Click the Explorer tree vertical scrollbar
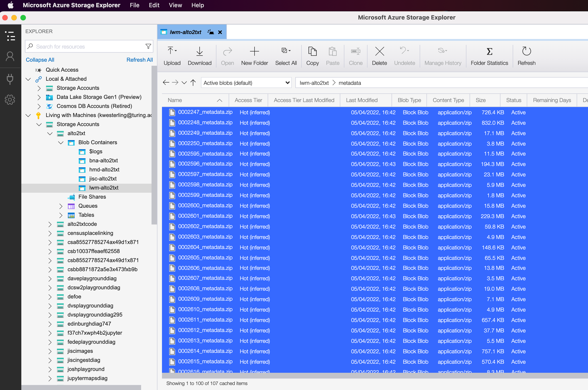This screenshot has height=390, width=588. pos(154,145)
